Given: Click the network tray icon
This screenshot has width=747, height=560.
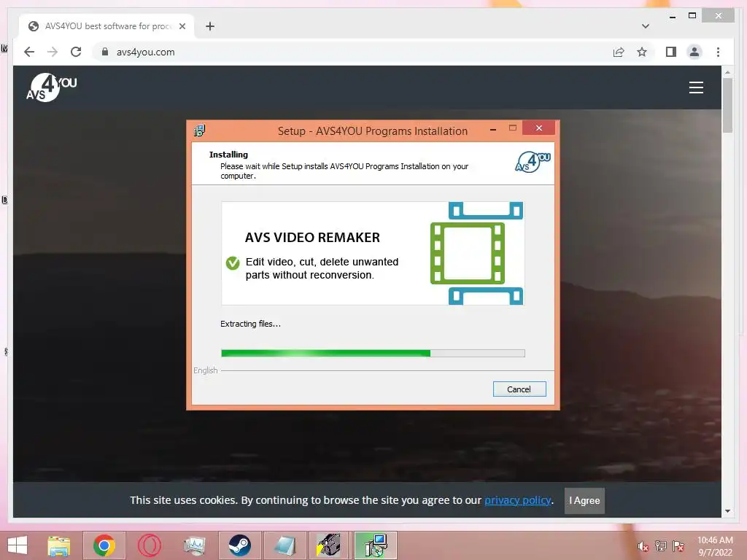Looking at the screenshot, I should [x=661, y=546].
